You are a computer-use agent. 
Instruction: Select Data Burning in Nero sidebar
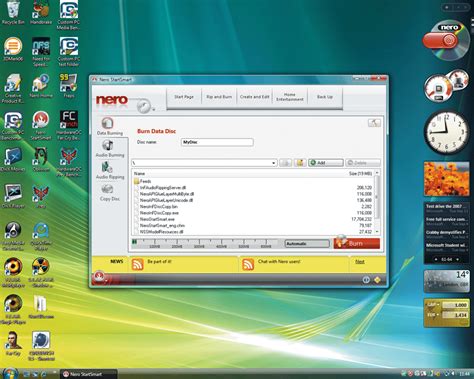coord(110,126)
